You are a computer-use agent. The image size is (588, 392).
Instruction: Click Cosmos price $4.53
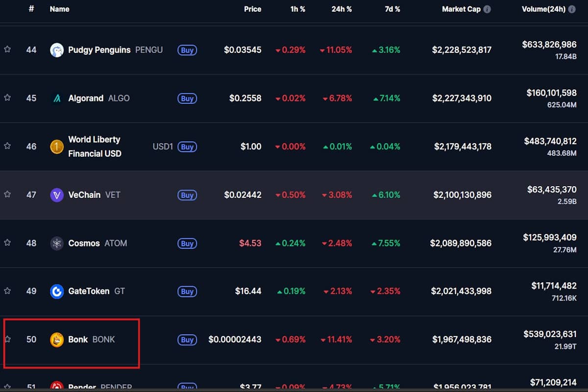(250, 244)
